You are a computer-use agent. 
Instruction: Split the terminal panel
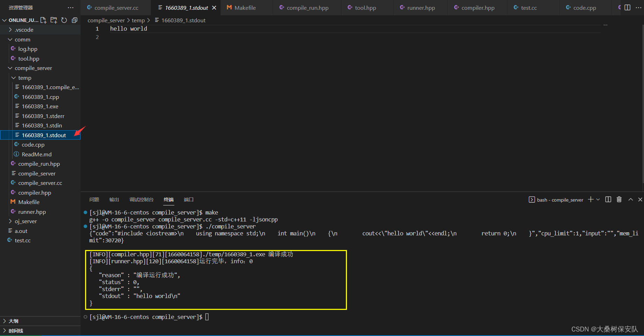pyautogui.click(x=608, y=200)
